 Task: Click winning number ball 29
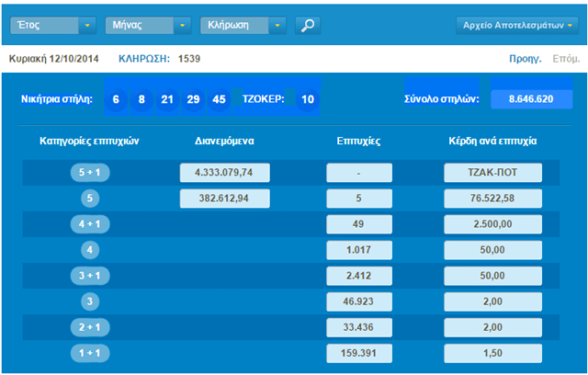click(x=193, y=99)
